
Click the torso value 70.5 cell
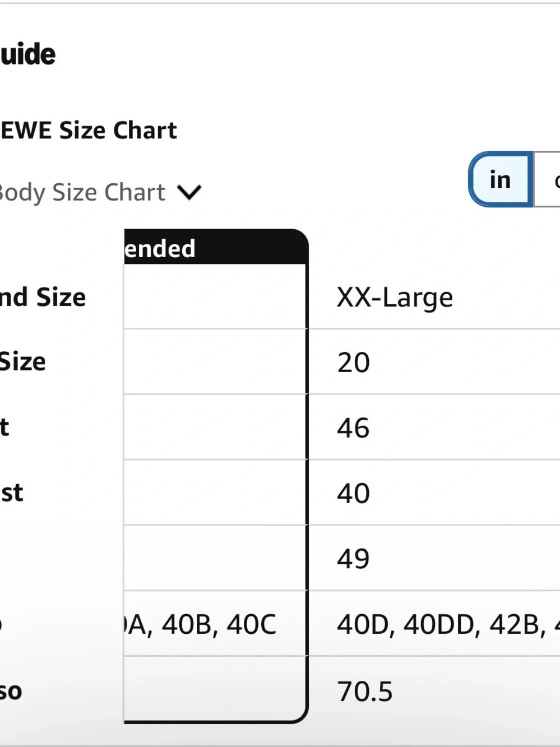pos(365,691)
